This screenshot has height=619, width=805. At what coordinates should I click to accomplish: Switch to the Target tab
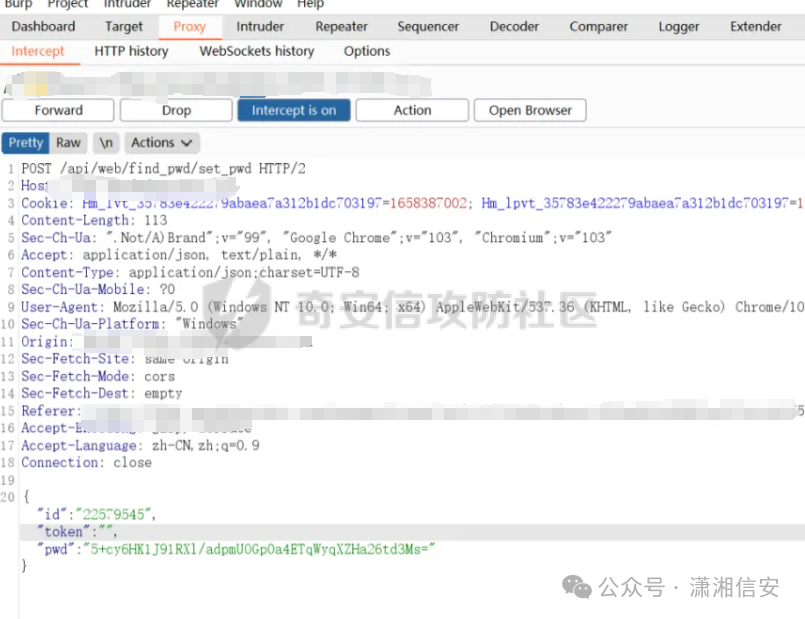(124, 27)
